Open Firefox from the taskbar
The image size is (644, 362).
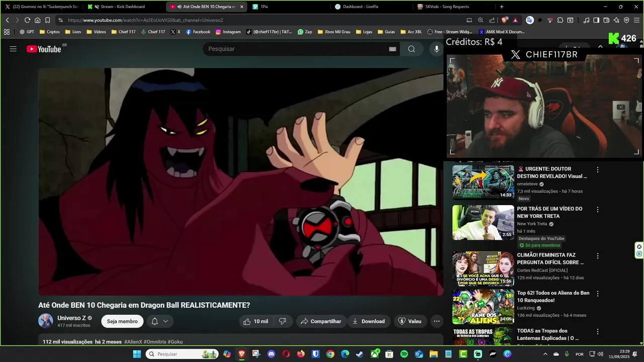point(301,354)
